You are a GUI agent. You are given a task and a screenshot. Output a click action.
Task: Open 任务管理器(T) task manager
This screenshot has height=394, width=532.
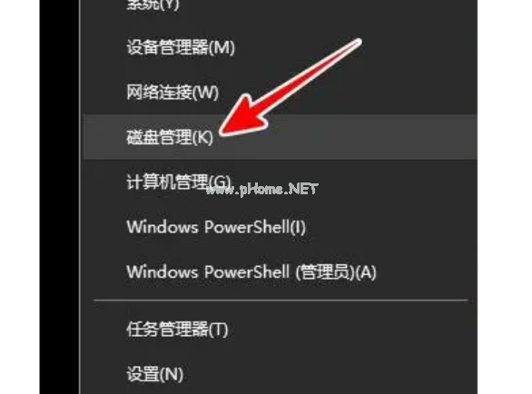coord(280,329)
